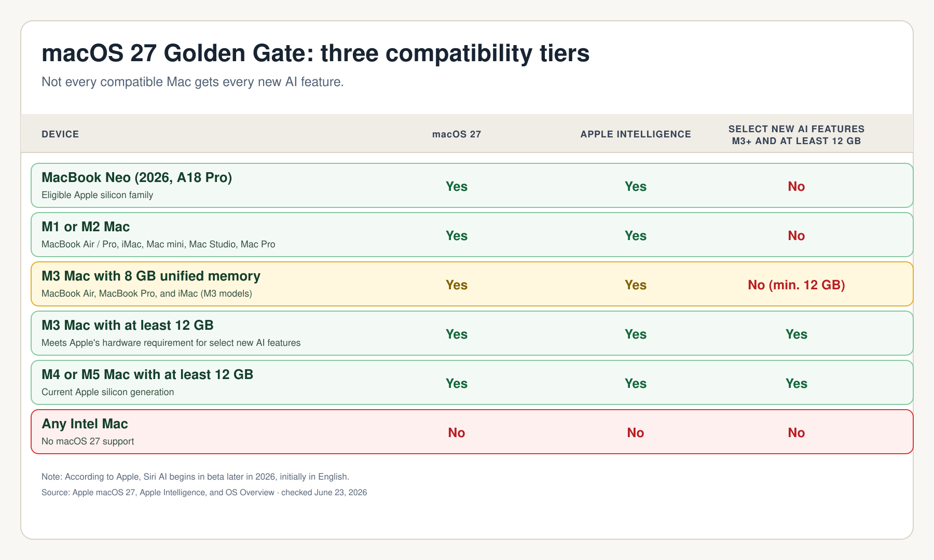Image resolution: width=934 pixels, height=560 pixels.
Task: Click macOS 27 'Yes' in M3 8 GB row
Action: coord(457,285)
